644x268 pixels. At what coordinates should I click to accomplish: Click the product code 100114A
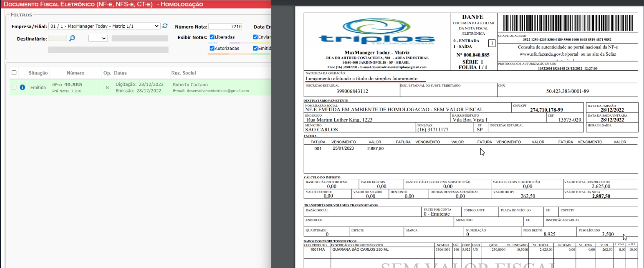click(x=317, y=250)
